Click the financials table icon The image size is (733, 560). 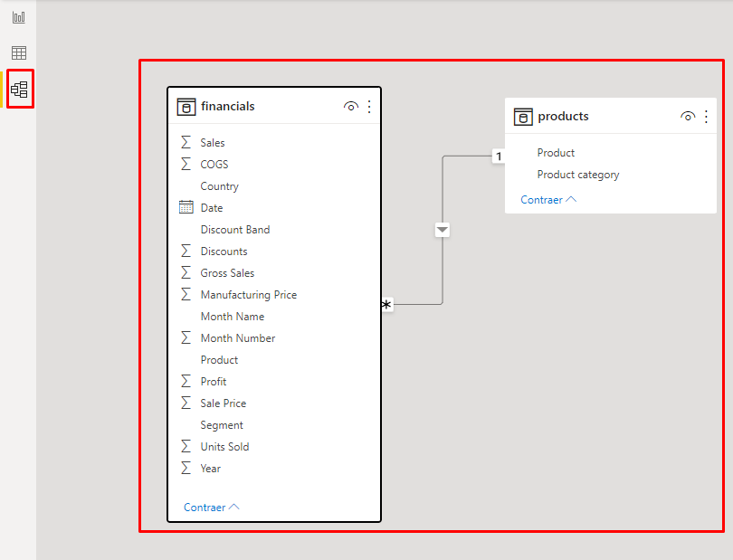(186, 107)
